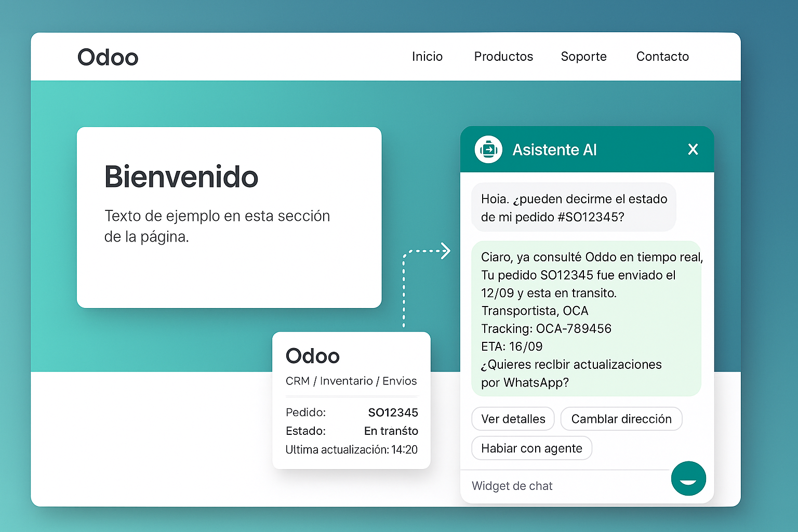This screenshot has height=532, width=798.
Task: Click the 'Transportista, OCA' line
Action: coord(535,311)
